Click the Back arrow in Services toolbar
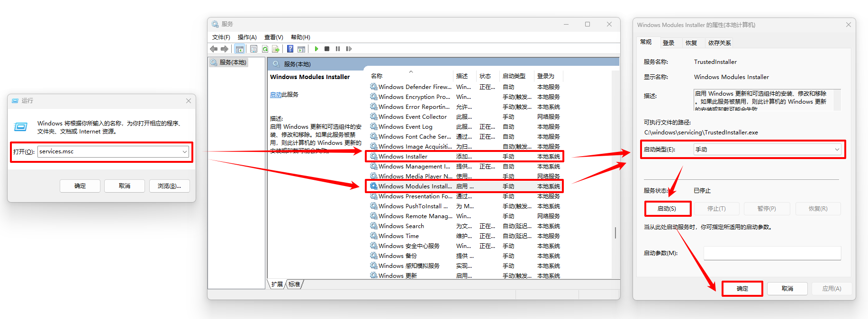868x319 pixels. (x=214, y=49)
